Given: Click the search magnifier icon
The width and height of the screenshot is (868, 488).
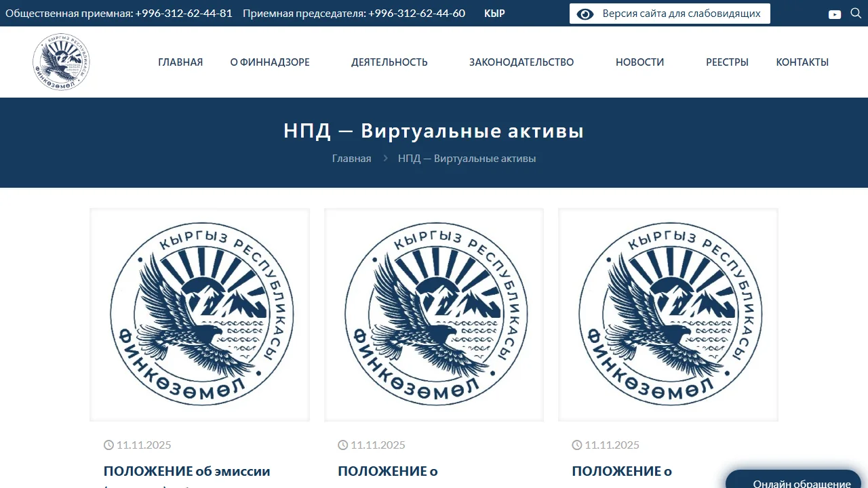Looking at the screenshot, I should (856, 13).
